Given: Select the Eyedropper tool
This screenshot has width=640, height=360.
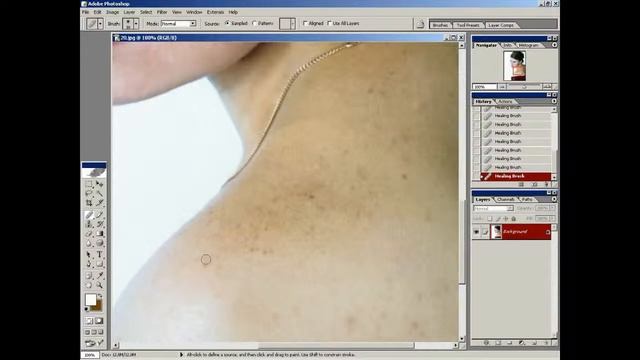Looking at the screenshot, I should point(99,276).
